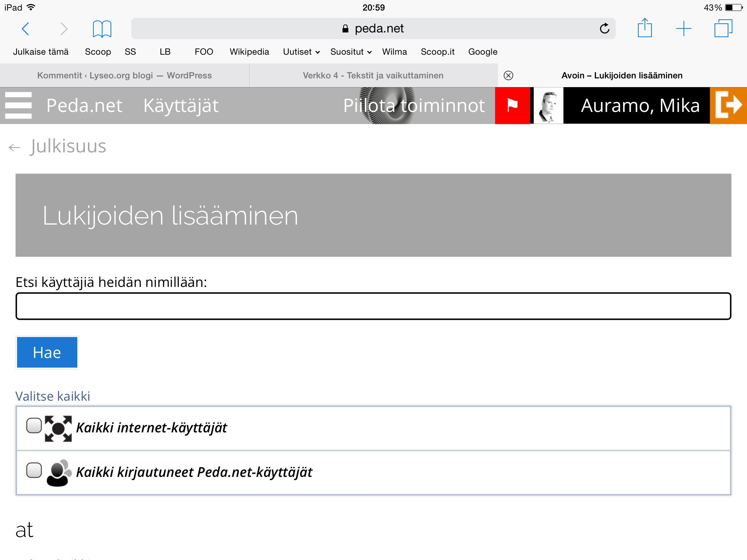Switch to Kommentit Lyseo.org blogi tab
This screenshot has height=560, width=747.
pyautogui.click(x=124, y=75)
